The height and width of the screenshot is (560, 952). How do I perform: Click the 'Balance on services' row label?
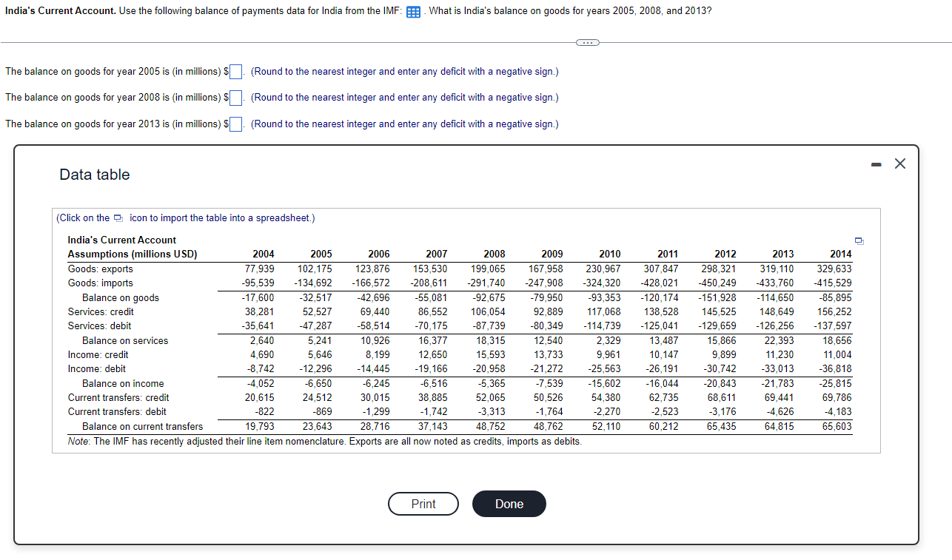(125, 341)
